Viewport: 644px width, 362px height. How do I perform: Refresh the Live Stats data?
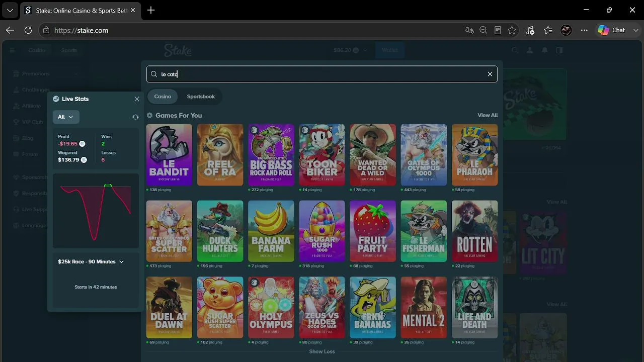pyautogui.click(x=135, y=117)
